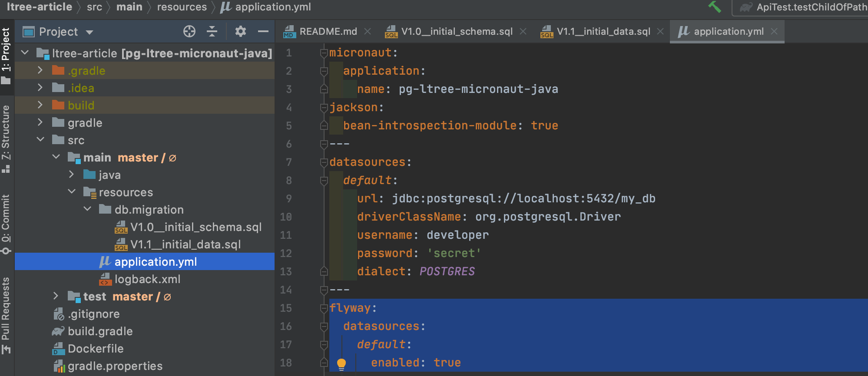Open the Commit tool window sidebar tab

(6, 224)
